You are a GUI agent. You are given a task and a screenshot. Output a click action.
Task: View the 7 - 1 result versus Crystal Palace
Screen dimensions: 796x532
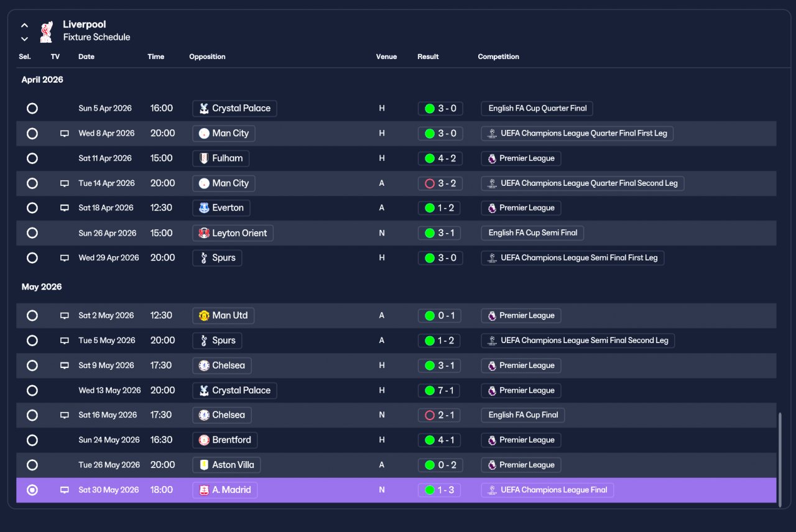point(439,390)
